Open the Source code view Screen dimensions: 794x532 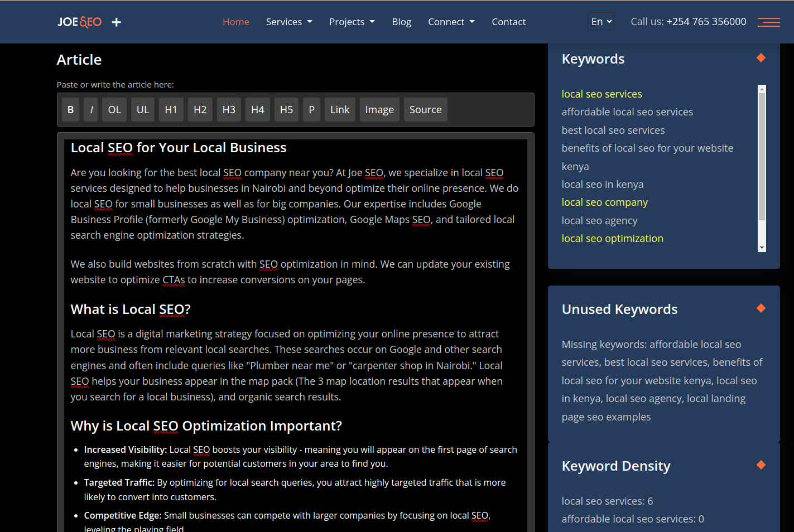pos(425,109)
